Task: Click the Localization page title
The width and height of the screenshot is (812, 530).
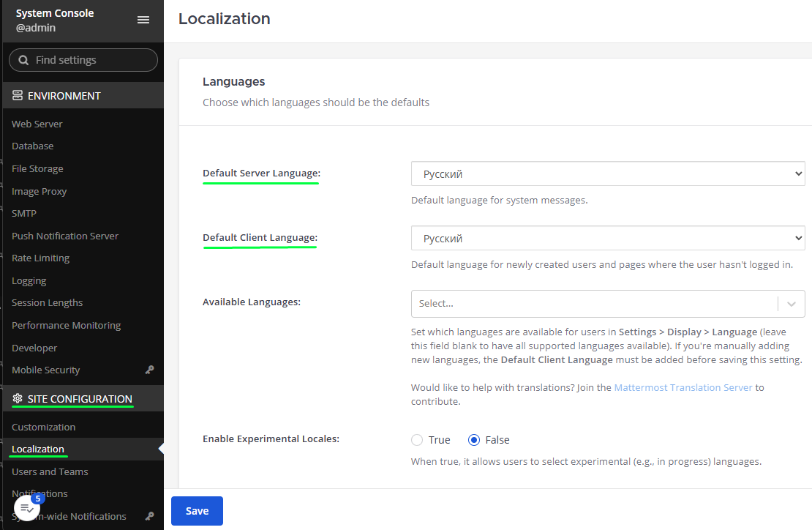Action: point(225,18)
